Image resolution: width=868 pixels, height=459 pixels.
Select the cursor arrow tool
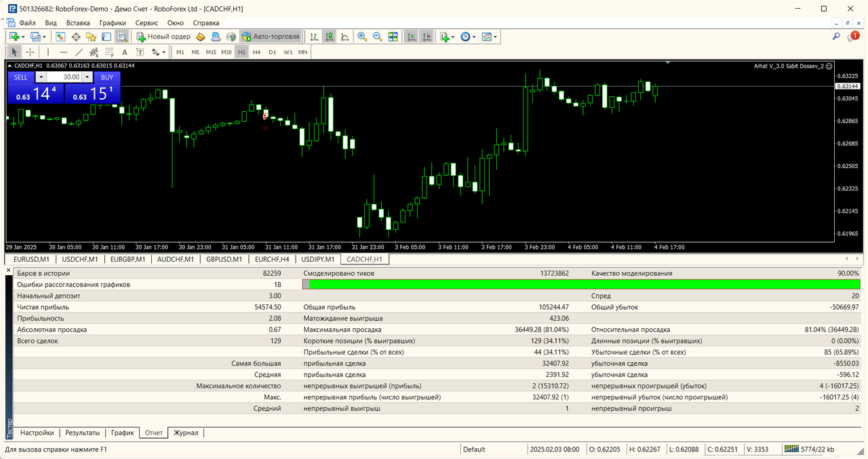coord(14,52)
